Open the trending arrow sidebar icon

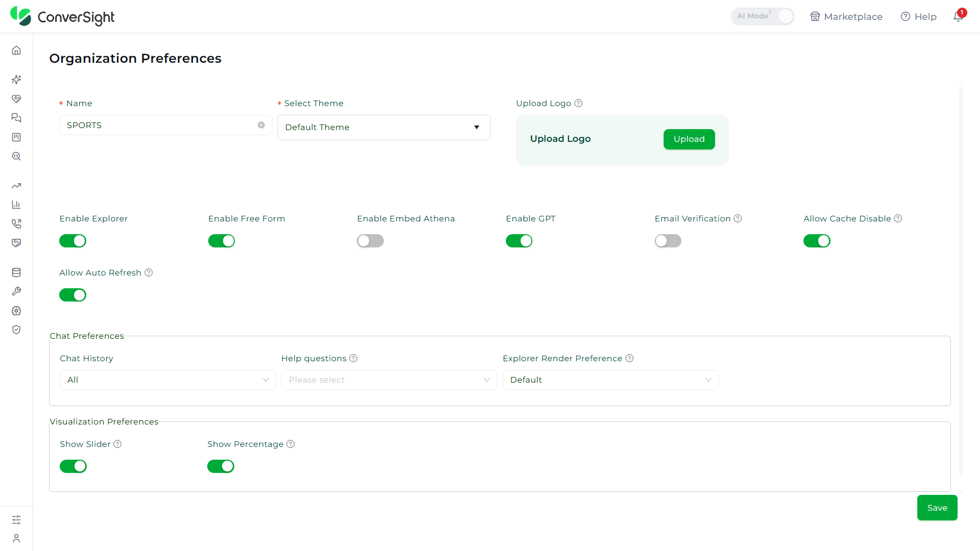(16, 186)
